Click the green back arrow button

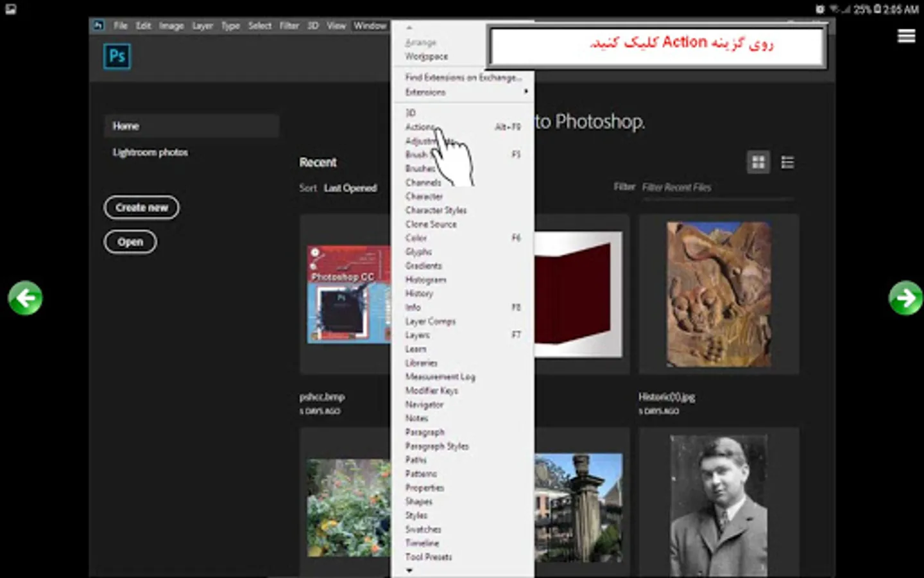click(x=25, y=298)
